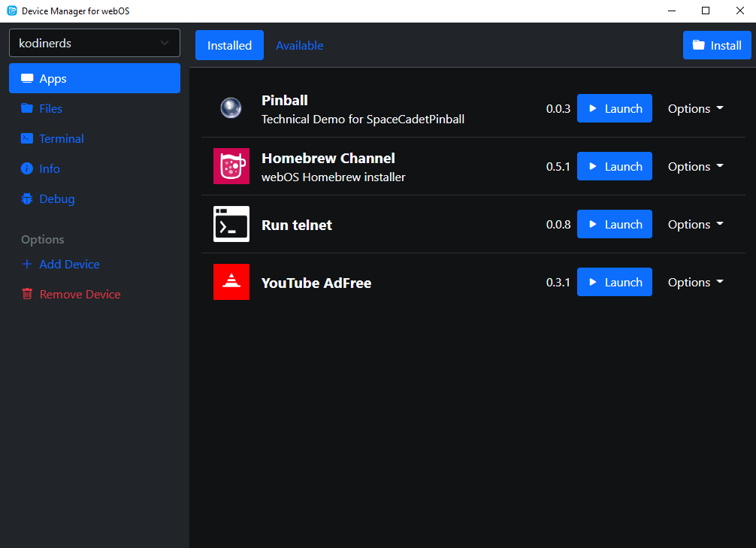Screen dimensions: 756x548
Task: Click the Pinball app title
Action: (285, 100)
